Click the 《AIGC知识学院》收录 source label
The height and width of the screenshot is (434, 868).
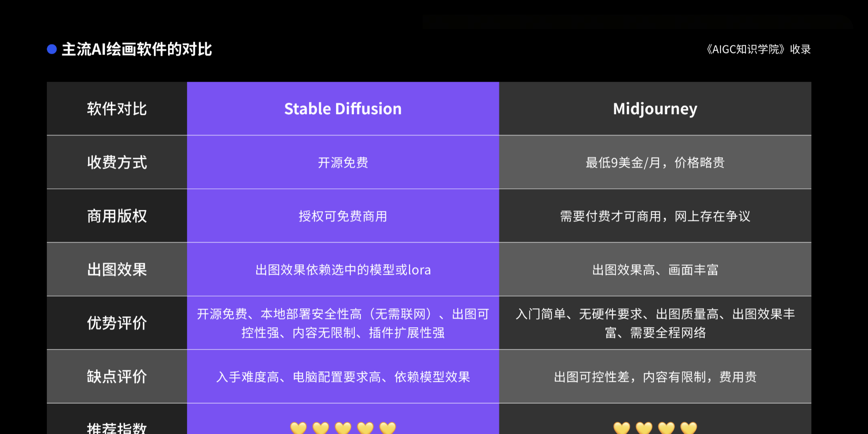click(x=758, y=49)
